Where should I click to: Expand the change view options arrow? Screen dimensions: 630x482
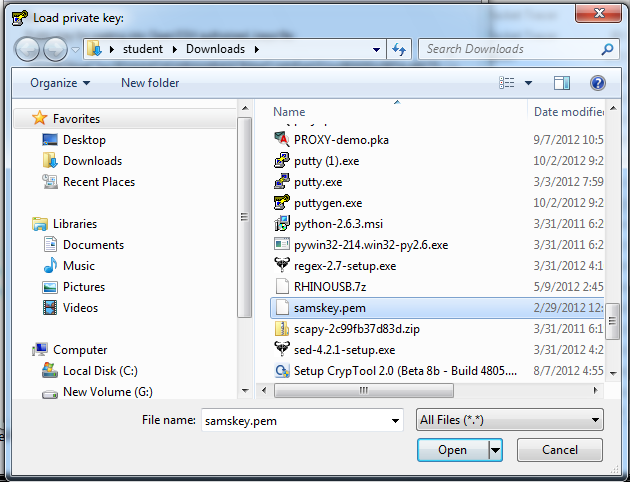[528, 83]
